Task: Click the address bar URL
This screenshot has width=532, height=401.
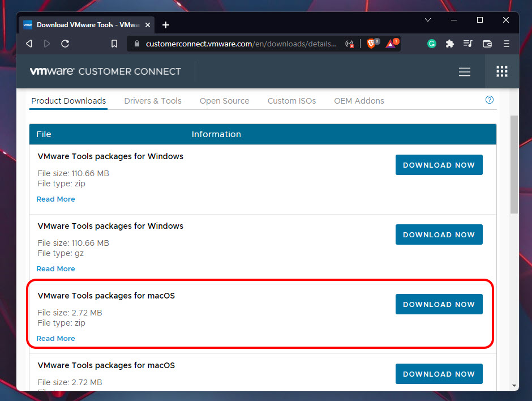Action: point(241,44)
